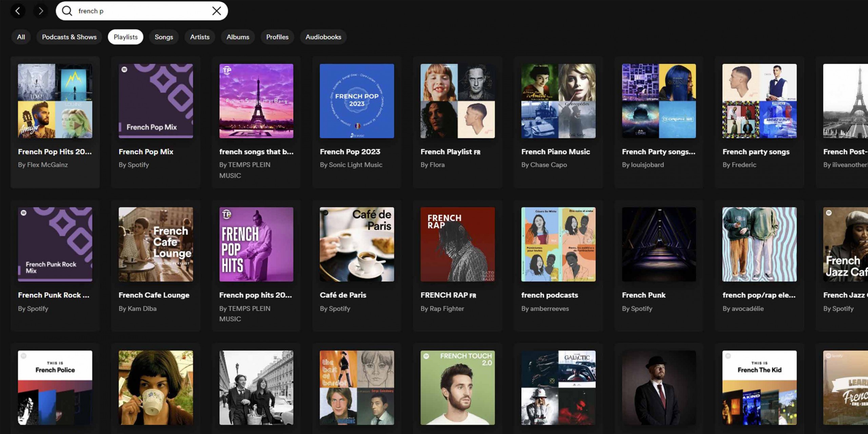
Task: Open the French Piano Music cover
Action: [x=558, y=101]
